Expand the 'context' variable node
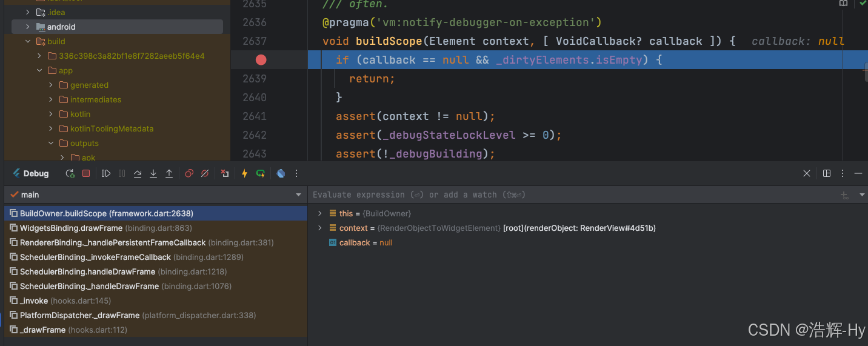868x346 pixels. (320, 228)
